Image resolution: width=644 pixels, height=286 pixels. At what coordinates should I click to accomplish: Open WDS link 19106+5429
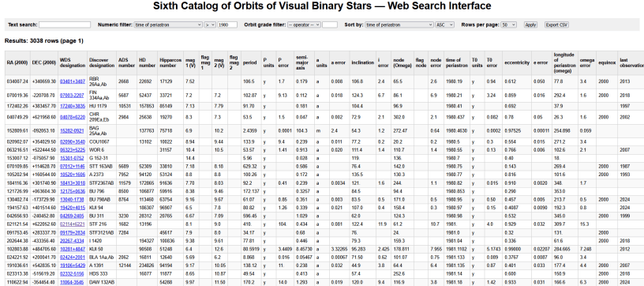pyautogui.click(x=73, y=265)
